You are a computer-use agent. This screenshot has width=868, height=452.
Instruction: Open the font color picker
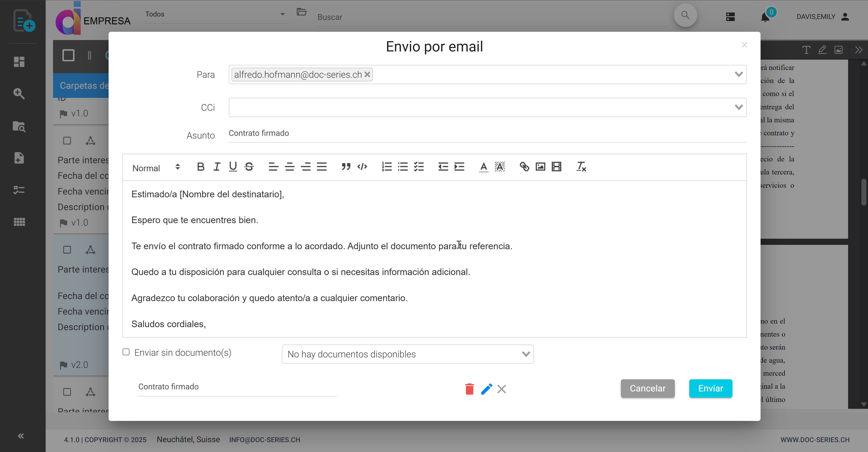tap(483, 166)
